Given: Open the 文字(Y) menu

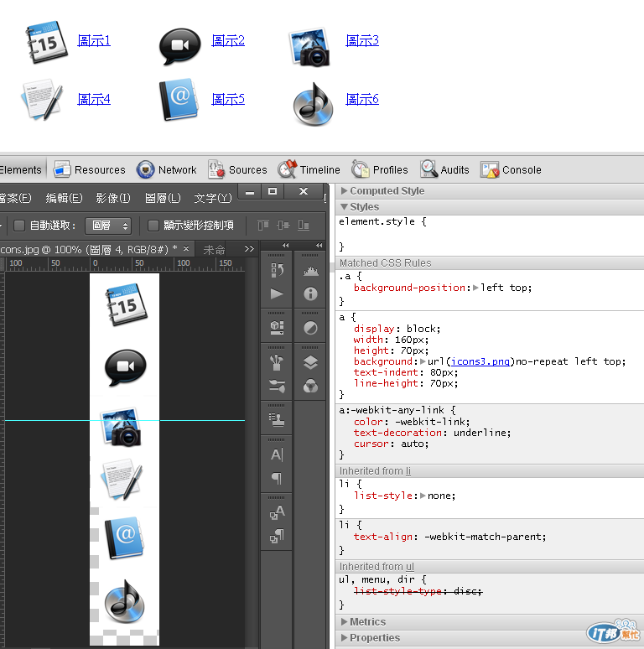Looking at the screenshot, I should (x=213, y=198).
